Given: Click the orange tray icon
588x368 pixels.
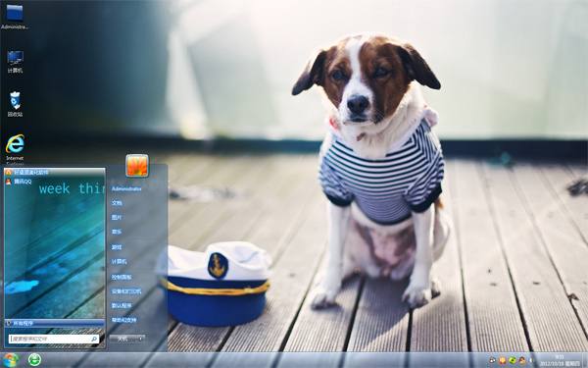Looking at the screenshot, I should click(x=503, y=360).
